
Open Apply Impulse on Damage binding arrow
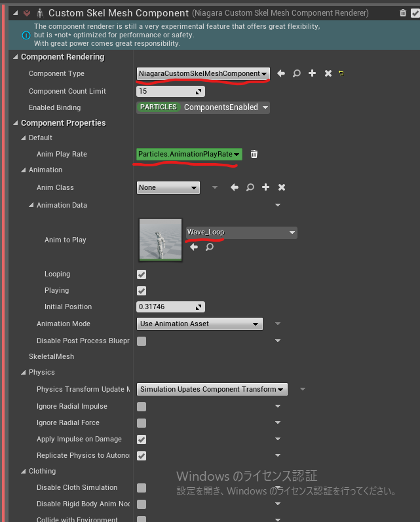(278, 439)
